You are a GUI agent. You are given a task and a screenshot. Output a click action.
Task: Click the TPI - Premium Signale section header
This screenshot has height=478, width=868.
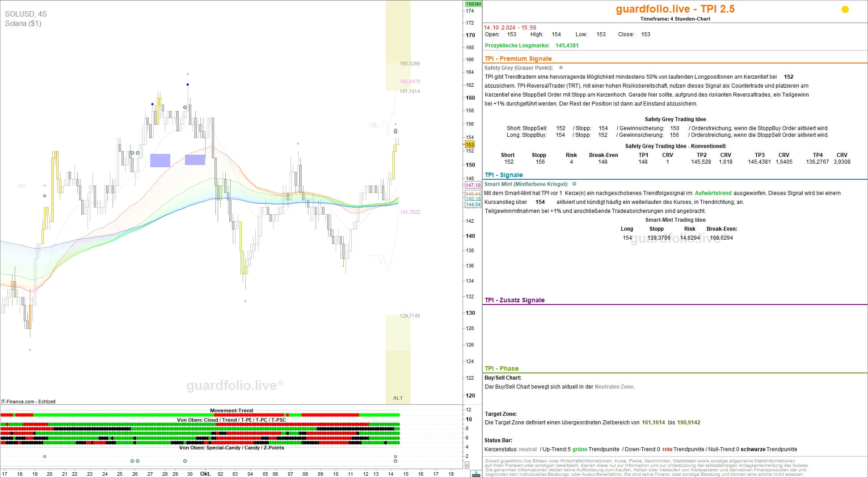(518, 59)
